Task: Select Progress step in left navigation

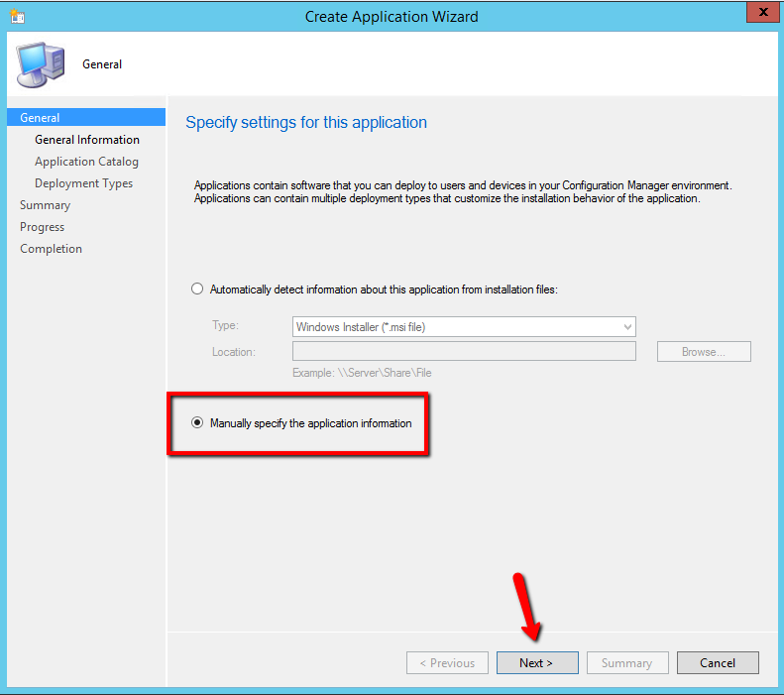Action: pos(42,227)
